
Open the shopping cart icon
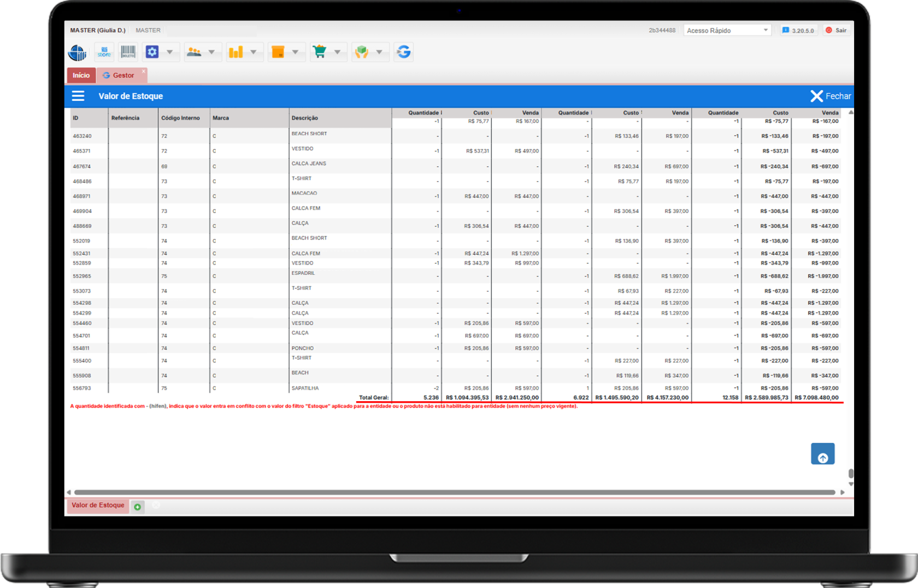(320, 52)
